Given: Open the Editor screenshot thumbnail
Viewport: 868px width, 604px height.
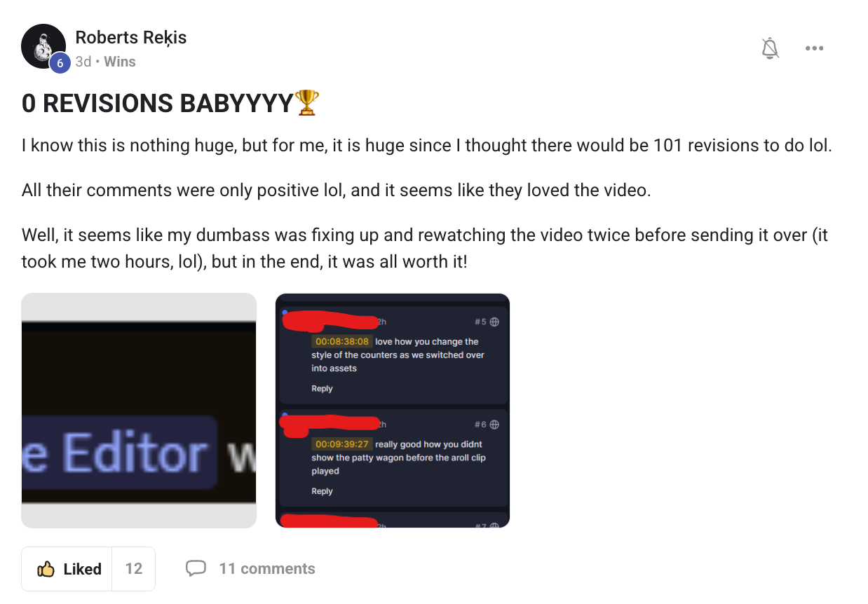Looking at the screenshot, I should tap(139, 411).
